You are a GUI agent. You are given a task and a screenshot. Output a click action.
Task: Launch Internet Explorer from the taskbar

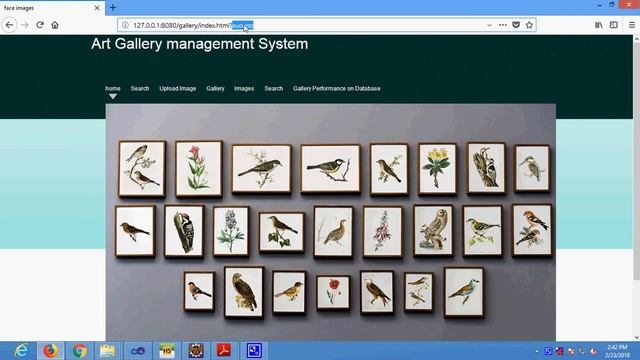(x=21, y=351)
